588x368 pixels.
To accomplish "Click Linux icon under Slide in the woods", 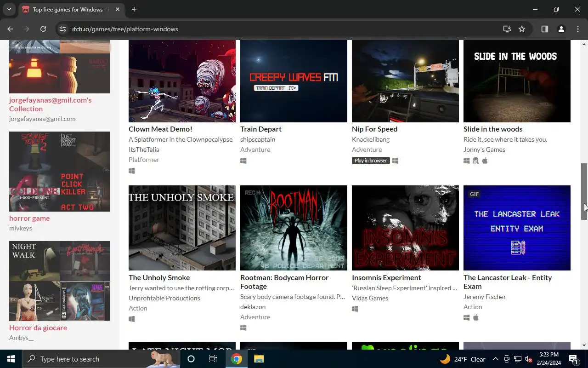I will point(475,161).
